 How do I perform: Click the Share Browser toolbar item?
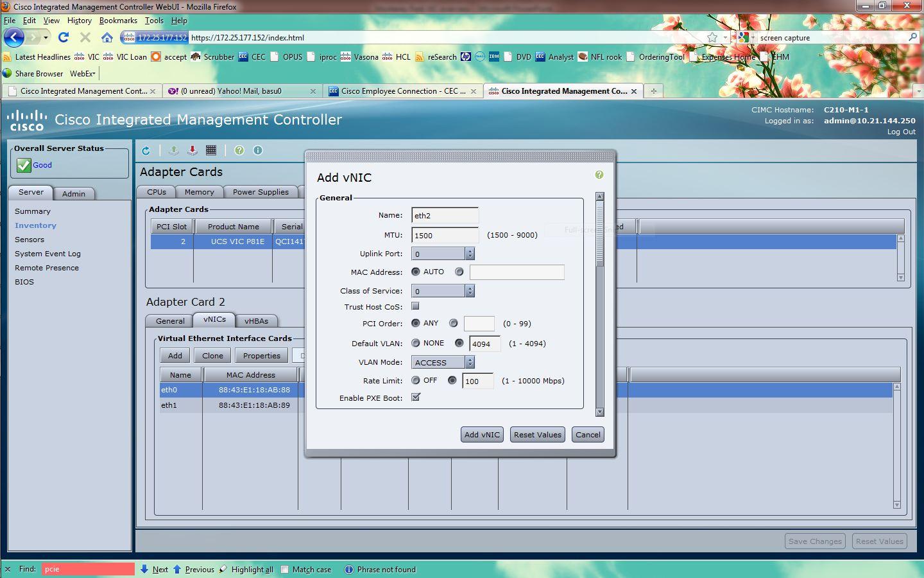pyautogui.click(x=33, y=73)
